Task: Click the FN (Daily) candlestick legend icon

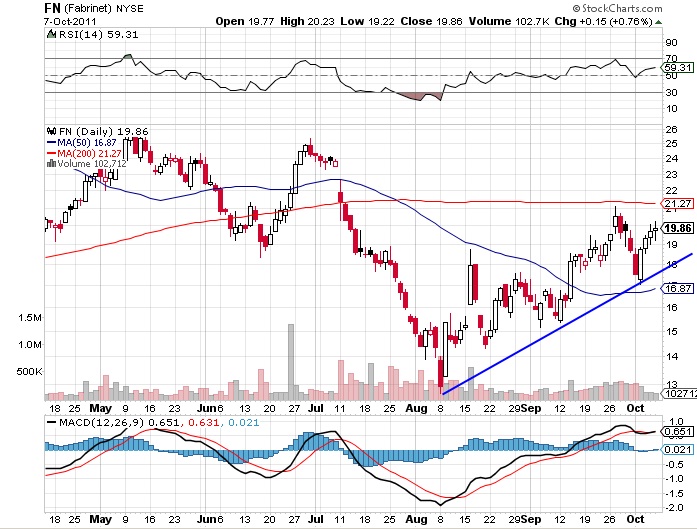Action: click(52, 130)
